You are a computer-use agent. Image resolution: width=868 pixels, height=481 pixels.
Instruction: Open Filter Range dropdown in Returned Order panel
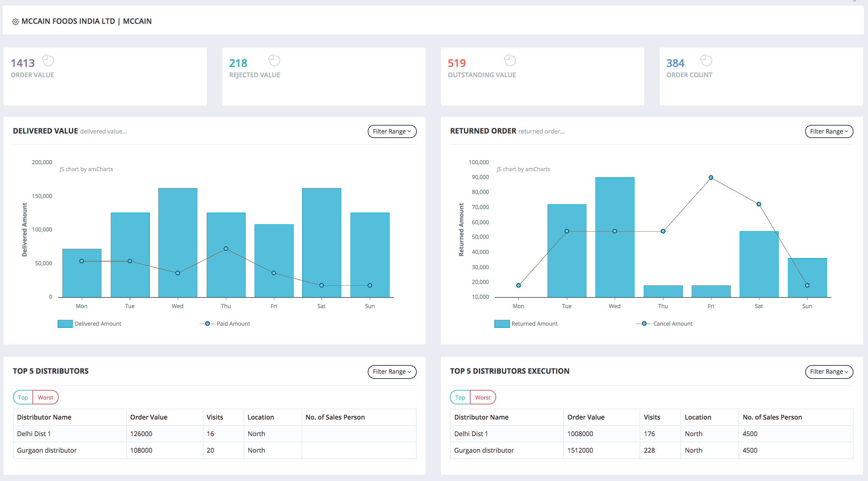pyautogui.click(x=829, y=131)
